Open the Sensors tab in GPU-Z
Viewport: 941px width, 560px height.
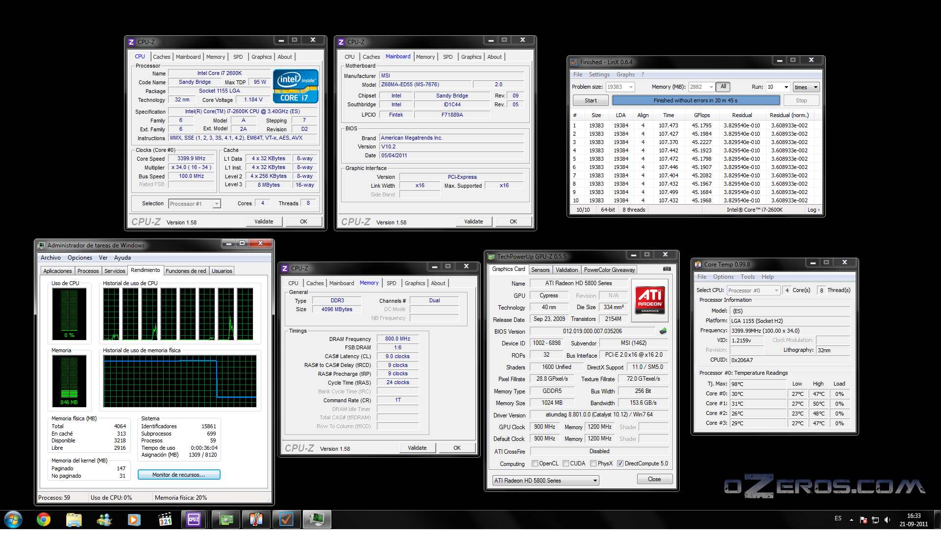pyautogui.click(x=541, y=270)
